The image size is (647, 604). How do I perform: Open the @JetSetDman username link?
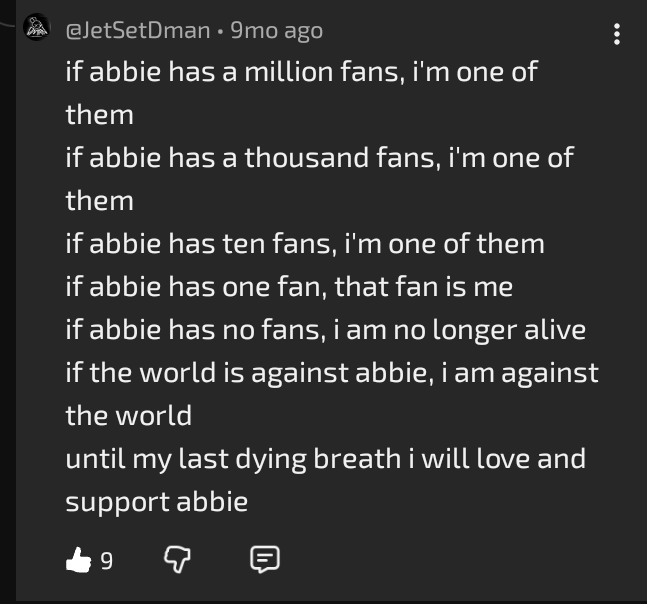(x=138, y=31)
